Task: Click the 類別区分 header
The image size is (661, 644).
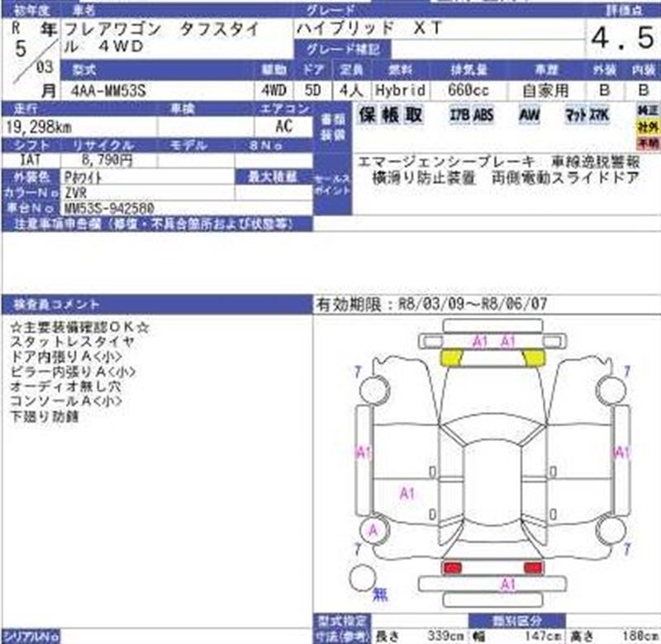Action: (517, 621)
